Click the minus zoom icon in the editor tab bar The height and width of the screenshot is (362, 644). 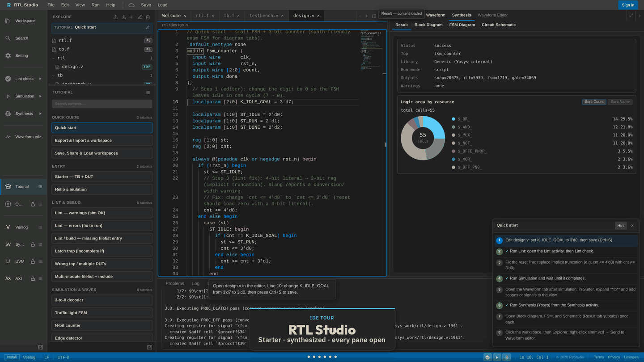tap(360, 16)
